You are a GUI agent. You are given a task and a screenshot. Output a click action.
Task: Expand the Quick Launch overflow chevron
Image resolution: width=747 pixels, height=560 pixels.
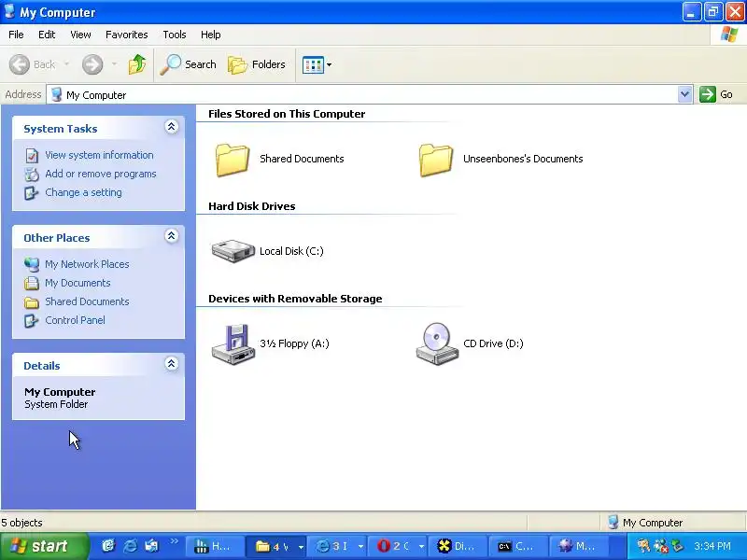coord(174,541)
